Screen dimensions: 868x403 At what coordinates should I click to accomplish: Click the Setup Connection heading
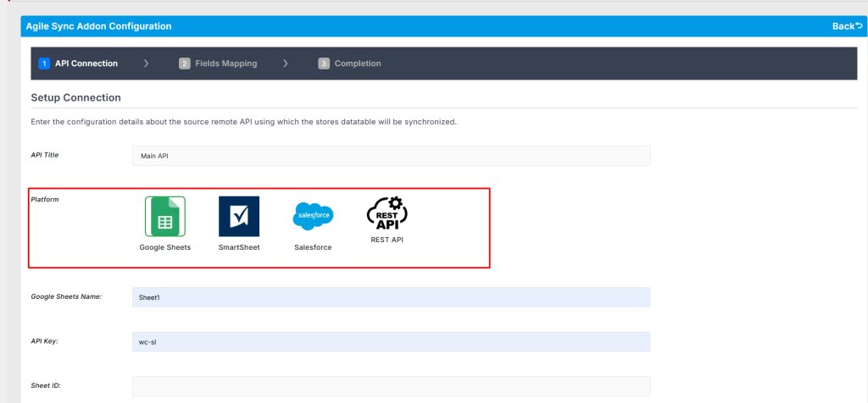pos(75,98)
